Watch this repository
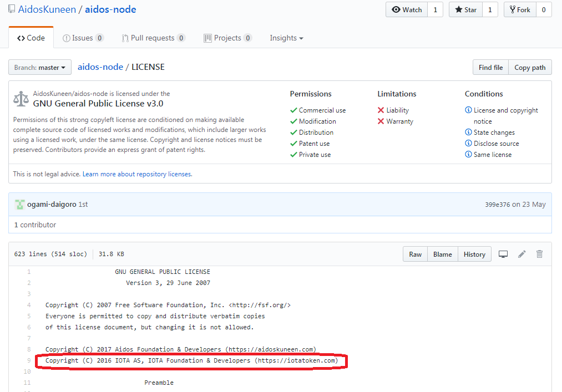The width and height of the screenshot is (562, 392). click(x=407, y=9)
